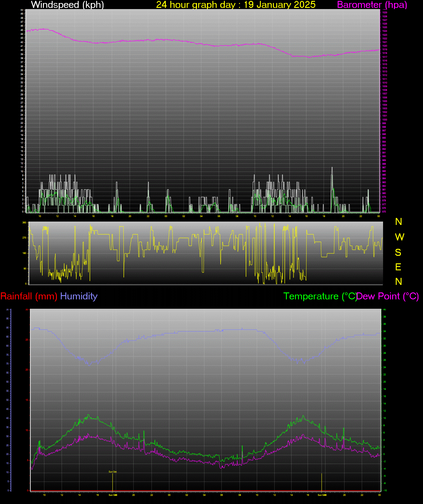Select the Temperature (°C) legend label

pyautogui.click(x=320, y=296)
